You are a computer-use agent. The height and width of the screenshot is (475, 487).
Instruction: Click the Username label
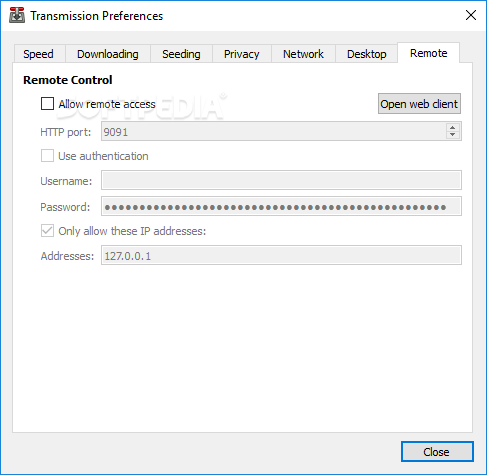click(x=66, y=181)
